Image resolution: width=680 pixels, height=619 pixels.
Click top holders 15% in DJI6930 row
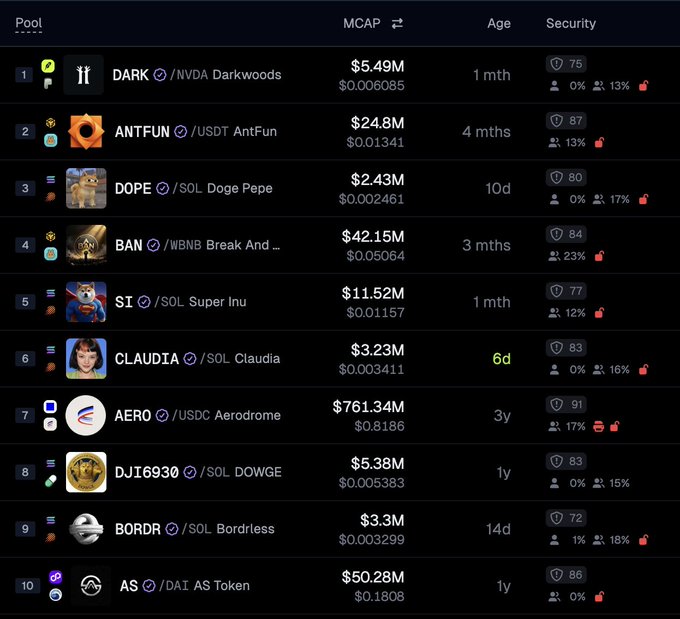tap(611, 483)
